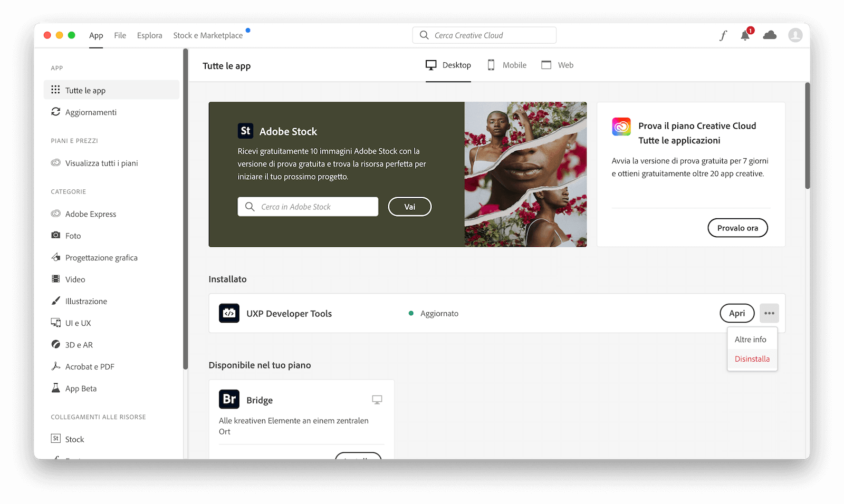
Task: Click the Adobe Express category icon
Action: pos(55,214)
